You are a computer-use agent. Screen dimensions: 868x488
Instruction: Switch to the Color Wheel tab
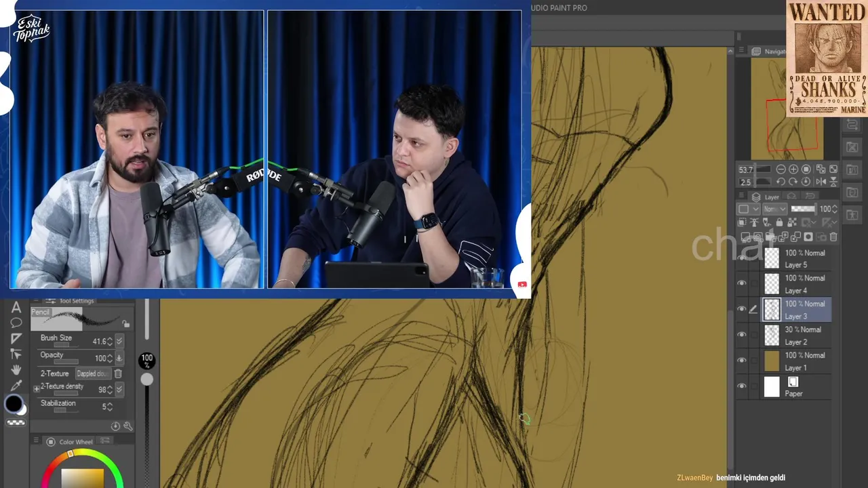pyautogui.click(x=69, y=442)
